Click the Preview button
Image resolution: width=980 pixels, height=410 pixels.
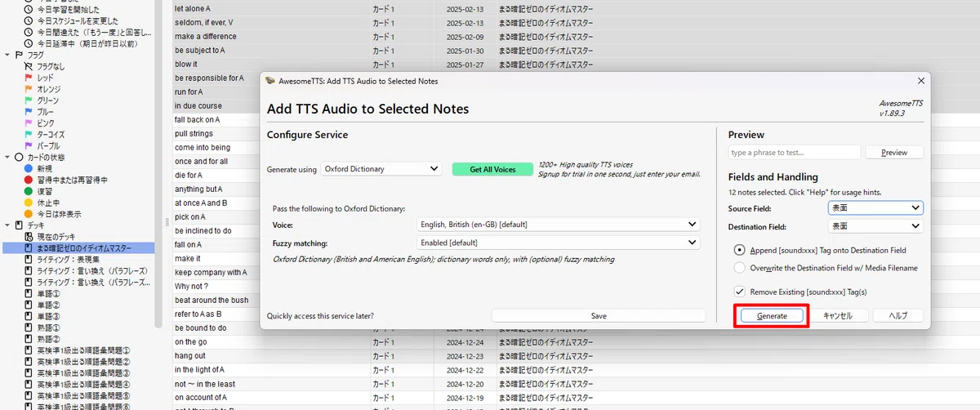pyautogui.click(x=894, y=152)
